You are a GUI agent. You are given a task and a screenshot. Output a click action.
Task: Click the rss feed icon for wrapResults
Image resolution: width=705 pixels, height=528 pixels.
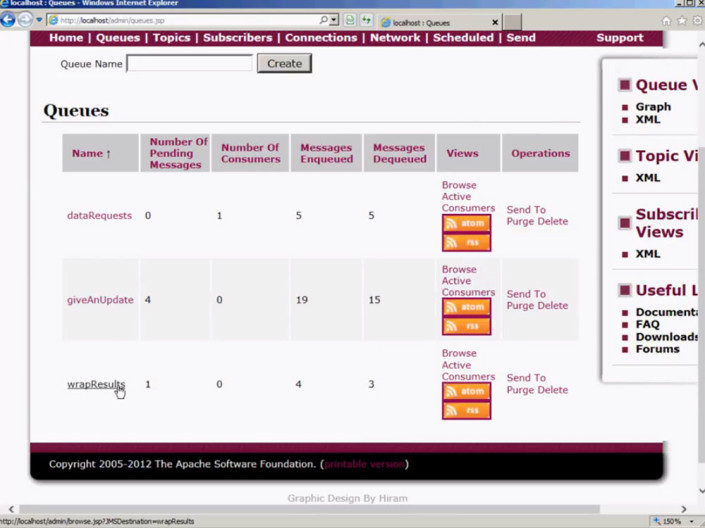coord(466,410)
